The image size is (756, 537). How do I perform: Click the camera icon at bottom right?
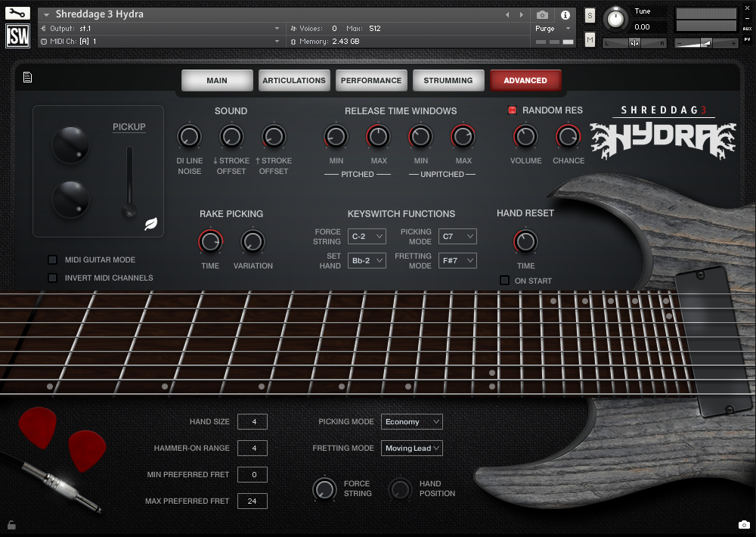coord(743,524)
